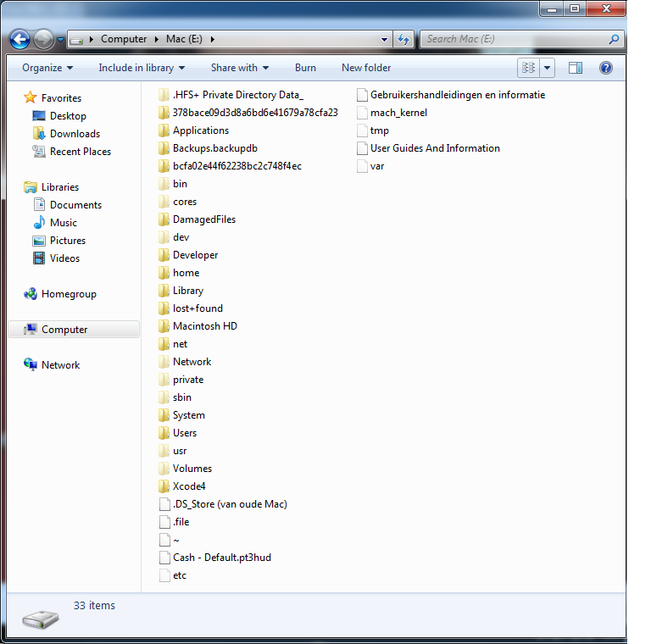This screenshot has height=644, width=651.
Task: Select the lost+found folder icon
Action: [x=164, y=308]
